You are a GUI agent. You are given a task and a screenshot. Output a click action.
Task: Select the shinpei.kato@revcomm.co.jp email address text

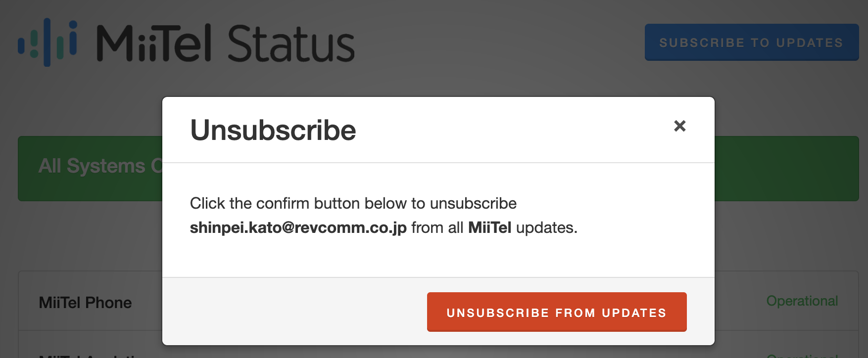click(x=298, y=227)
